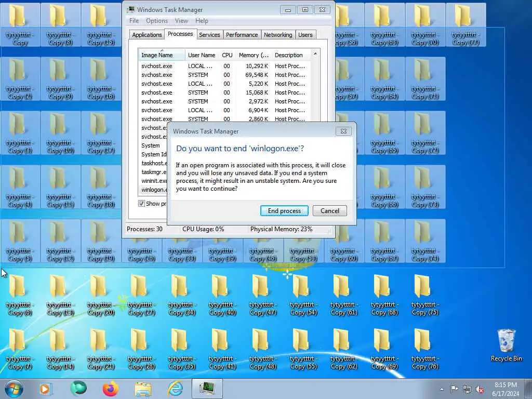Switch to the Applications tab
532x399 pixels.
tap(147, 35)
